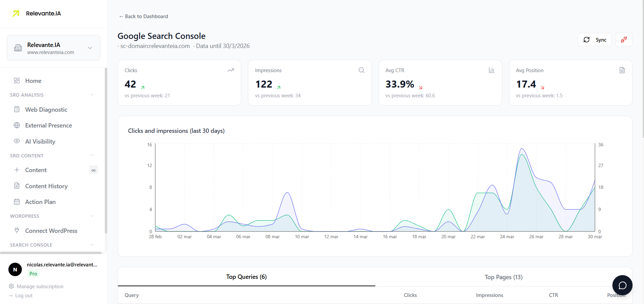Switch to the Top Pages (13) tab
The width and height of the screenshot is (644, 304).
[503, 277]
